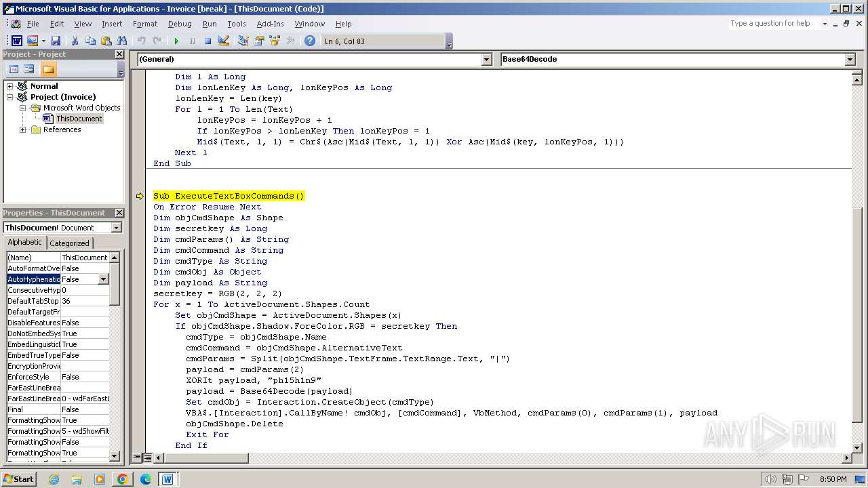The height and width of the screenshot is (488, 868).
Task: Click the Redo arrow icon
Action: click(157, 41)
